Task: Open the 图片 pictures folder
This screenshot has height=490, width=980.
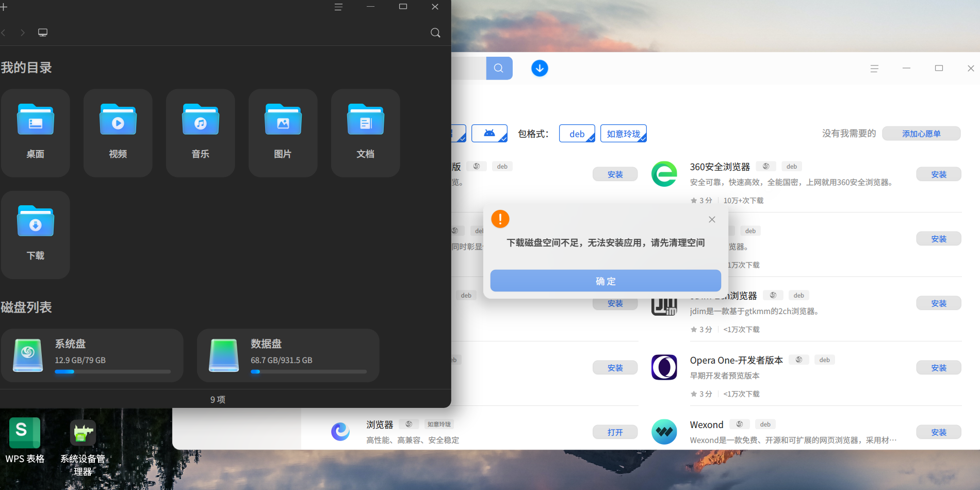Action: point(283,133)
